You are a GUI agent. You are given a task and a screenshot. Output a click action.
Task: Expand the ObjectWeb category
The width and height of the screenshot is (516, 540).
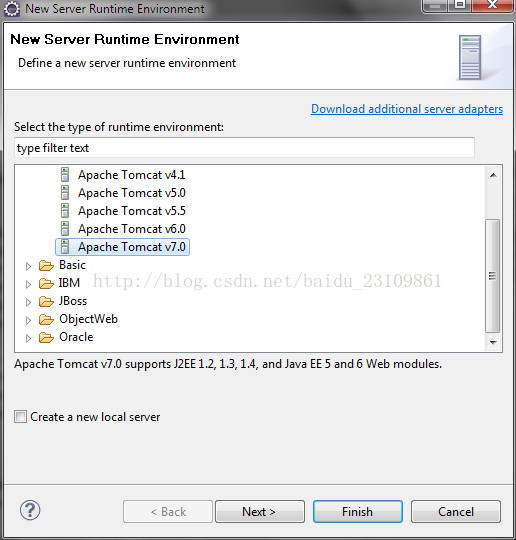(x=28, y=320)
